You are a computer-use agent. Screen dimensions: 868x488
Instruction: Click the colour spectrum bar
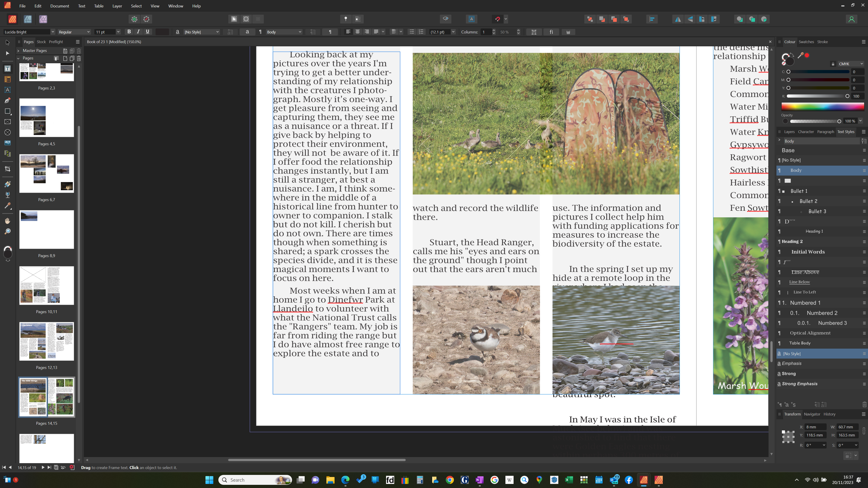pyautogui.click(x=822, y=107)
